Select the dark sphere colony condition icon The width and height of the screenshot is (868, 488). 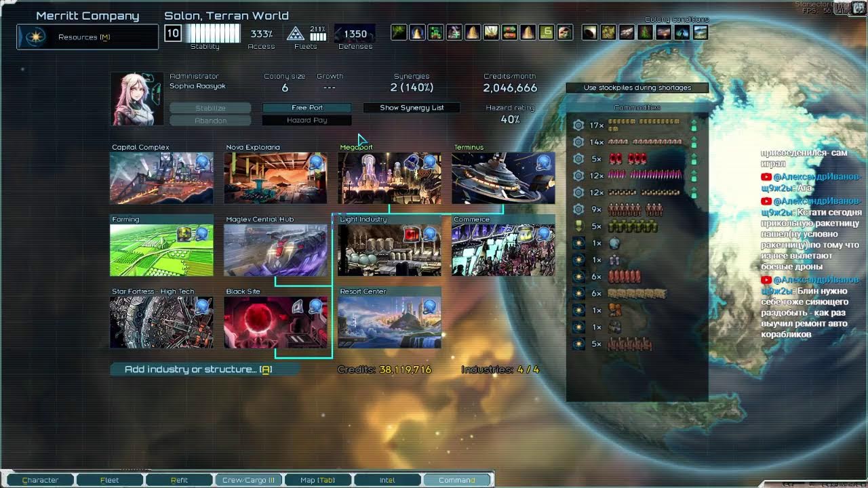[x=590, y=32]
